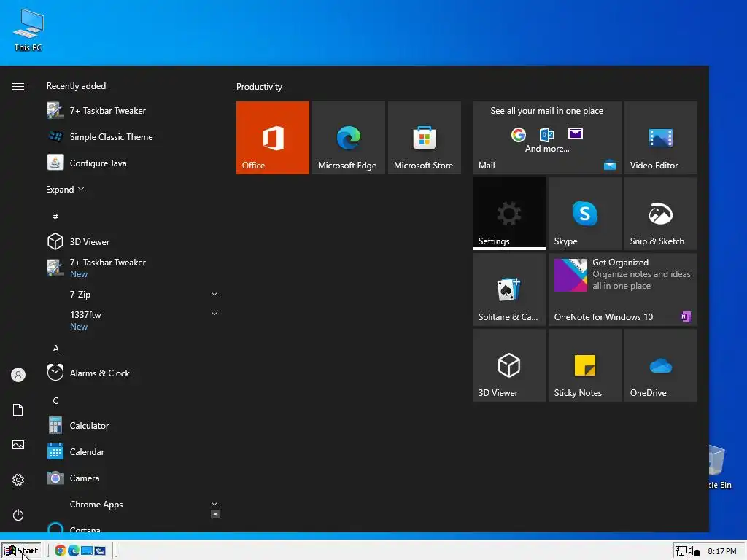This screenshot has width=747, height=560.
Task: Open the Office tile
Action: 273,138
